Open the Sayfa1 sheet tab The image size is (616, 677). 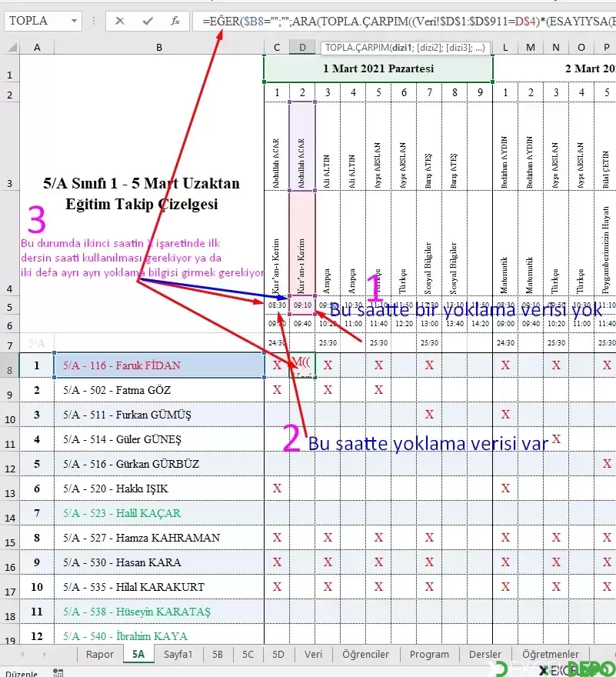(x=178, y=654)
